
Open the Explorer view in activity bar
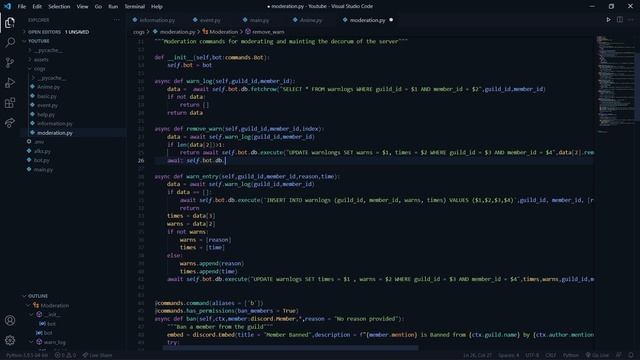pyautogui.click(x=10, y=23)
